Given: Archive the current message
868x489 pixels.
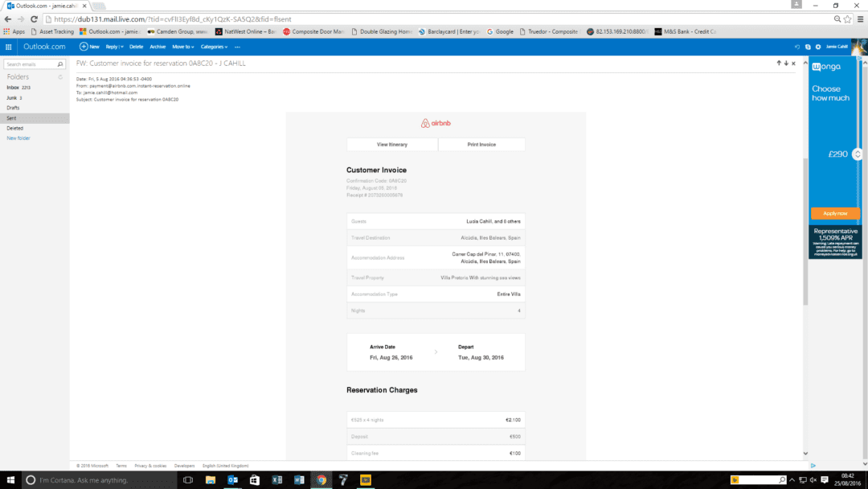Looking at the screenshot, I should pos(158,47).
